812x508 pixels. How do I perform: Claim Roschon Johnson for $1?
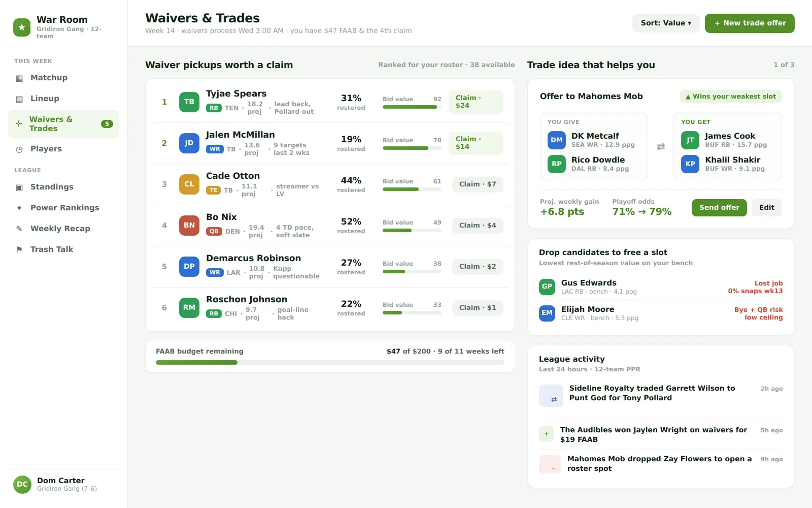tap(478, 307)
